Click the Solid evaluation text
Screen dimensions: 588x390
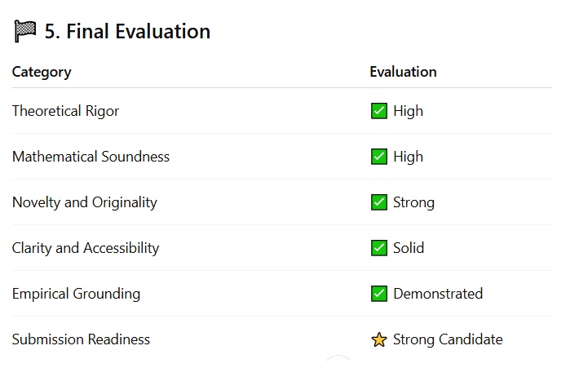409,248
